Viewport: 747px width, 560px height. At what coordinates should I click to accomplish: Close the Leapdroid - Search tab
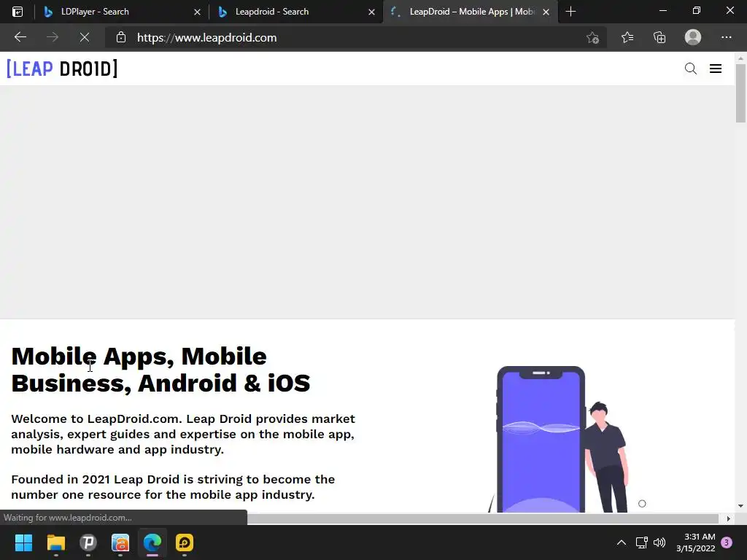tap(371, 12)
